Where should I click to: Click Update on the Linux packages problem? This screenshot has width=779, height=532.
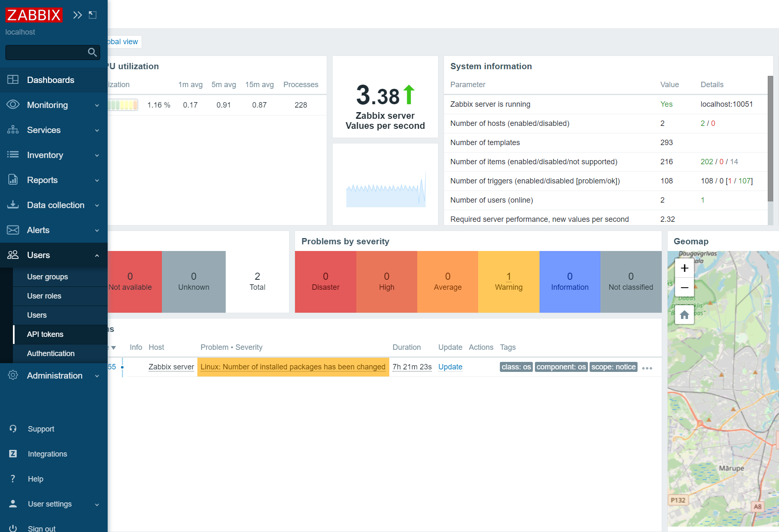[x=450, y=366]
